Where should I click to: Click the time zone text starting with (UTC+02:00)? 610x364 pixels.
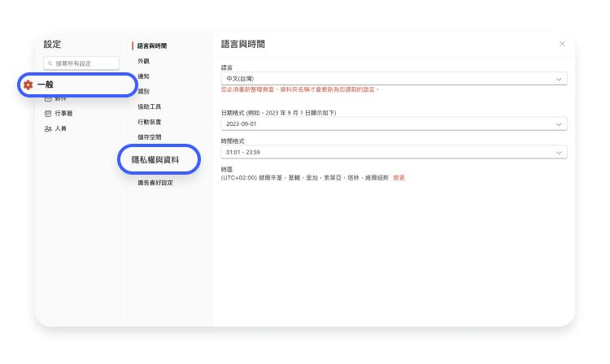[305, 178]
